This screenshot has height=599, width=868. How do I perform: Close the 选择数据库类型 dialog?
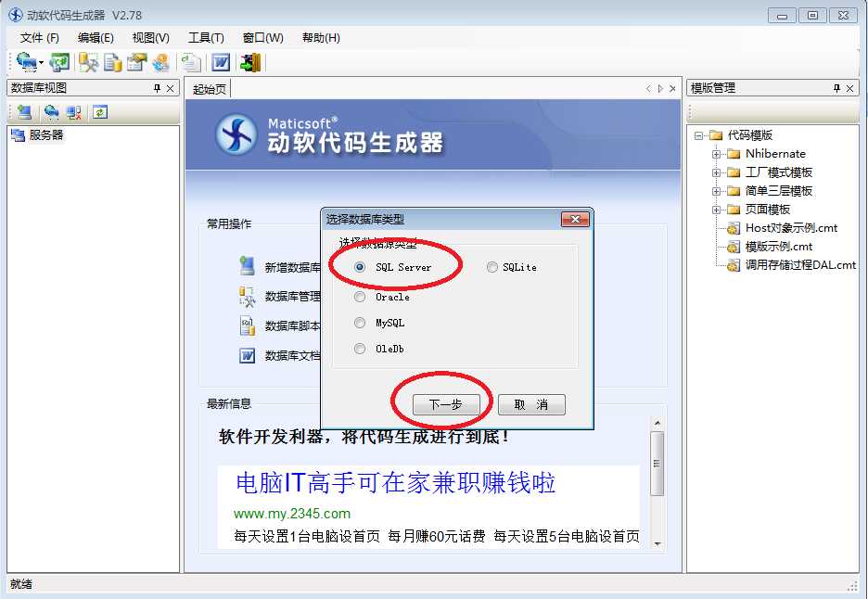pyautogui.click(x=575, y=220)
